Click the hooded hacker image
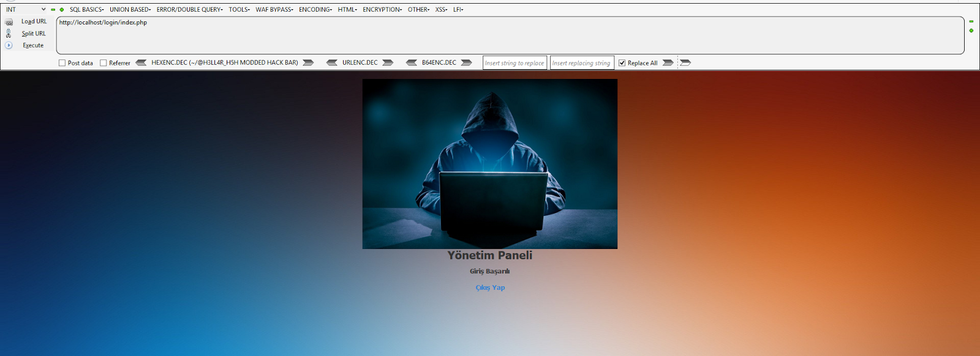Image resolution: width=980 pixels, height=356 pixels. pyautogui.click(x=490, y=164)
